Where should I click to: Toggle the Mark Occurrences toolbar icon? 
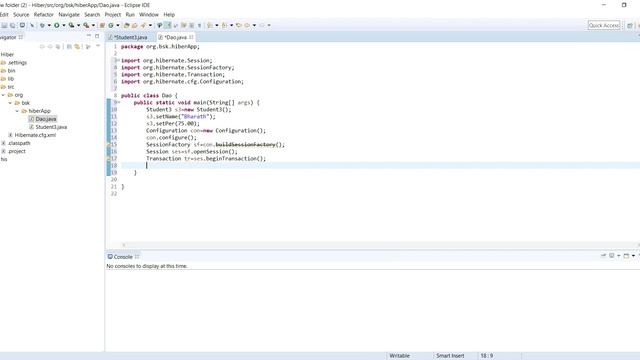[167, 25]
